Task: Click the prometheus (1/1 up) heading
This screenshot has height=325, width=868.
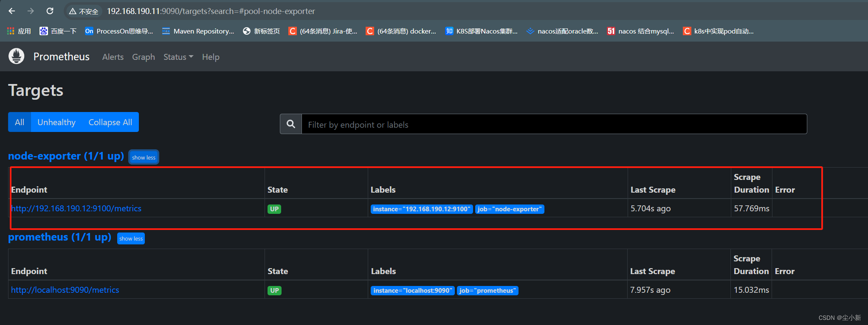Action: pos(60,237)
